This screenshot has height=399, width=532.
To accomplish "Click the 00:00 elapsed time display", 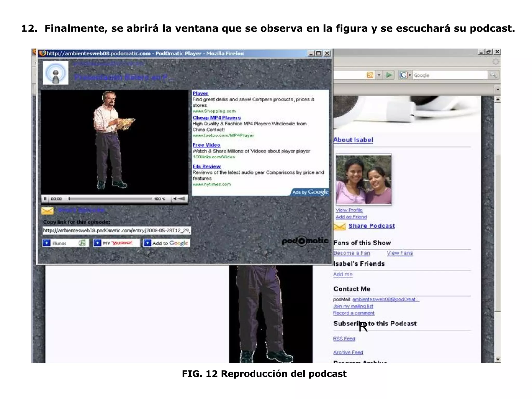I will pyautogui.click(x=56, y=199).
